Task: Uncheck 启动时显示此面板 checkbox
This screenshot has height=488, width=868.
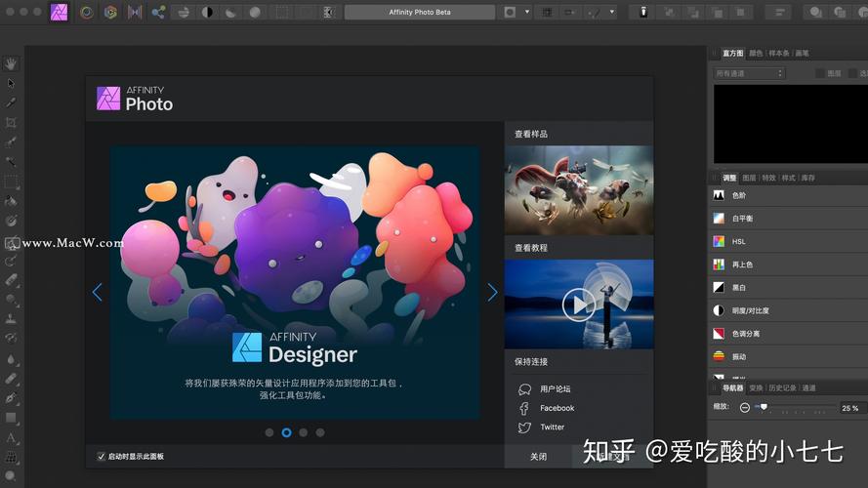Action: point(101,457)
